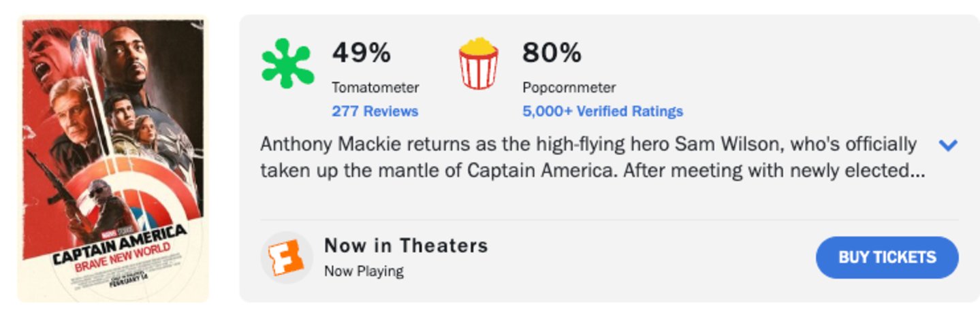Expand the synopsis with the blue chevron
The image size is (980, 321).
click(x=947, y=145)
